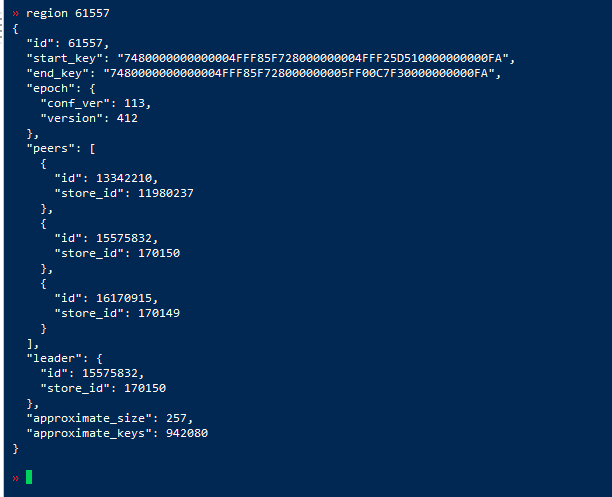The image size is (612, 497).
Task: Click store_id value 11980237
Action: 165,193
